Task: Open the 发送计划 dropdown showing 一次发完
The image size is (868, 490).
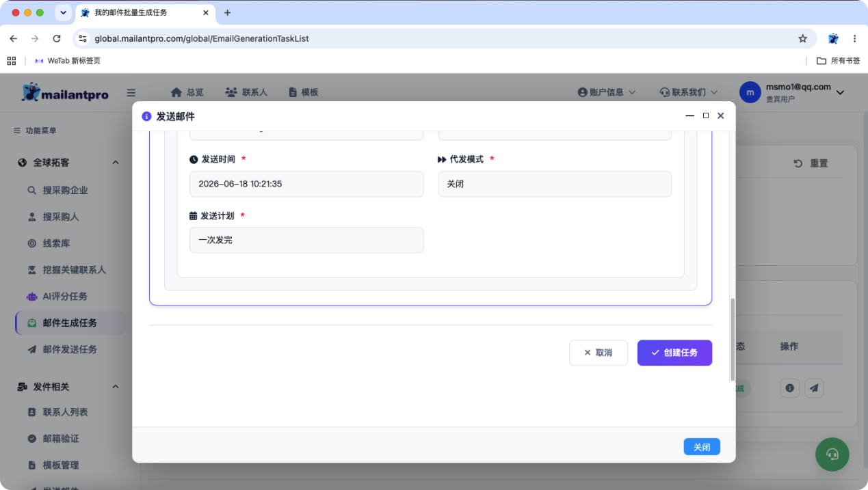Action: tap(306, 240)
